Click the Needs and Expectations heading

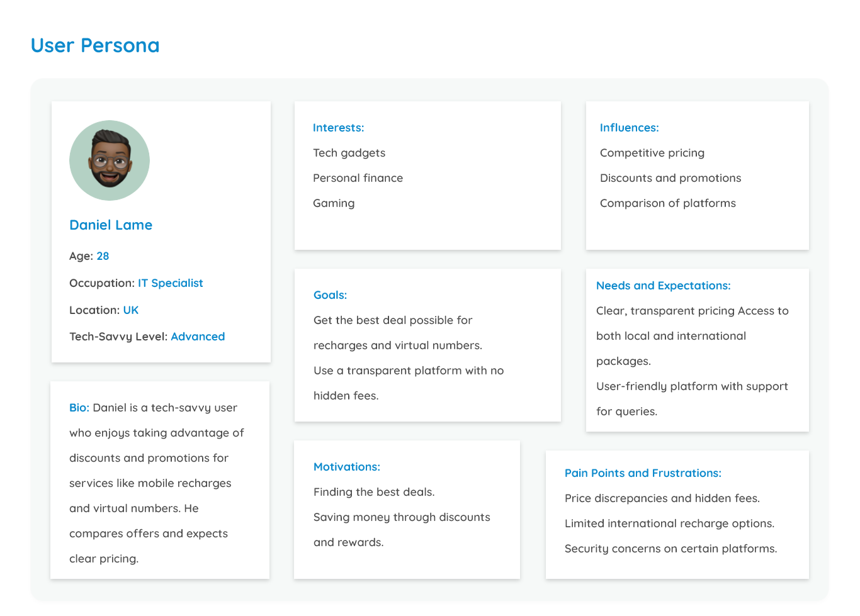coord(664,286)
